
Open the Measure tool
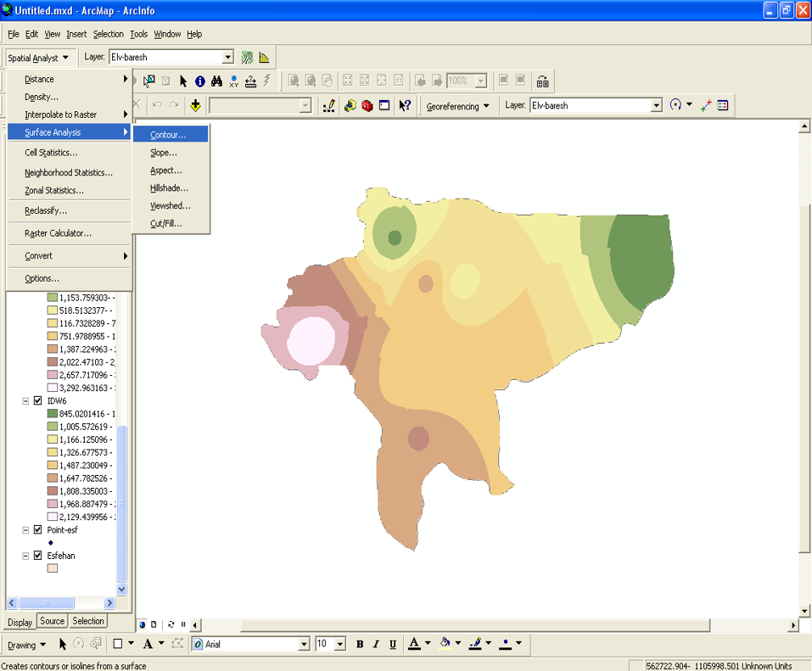pos(250,81)
